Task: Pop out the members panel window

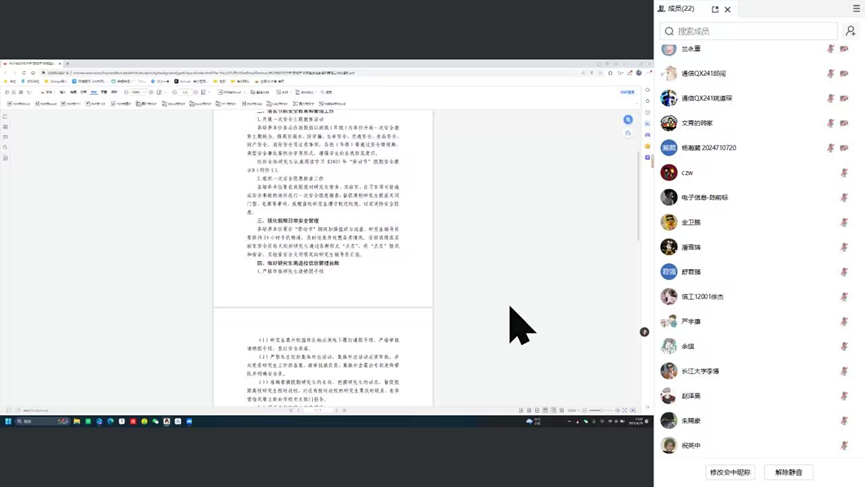Action: 715,9
